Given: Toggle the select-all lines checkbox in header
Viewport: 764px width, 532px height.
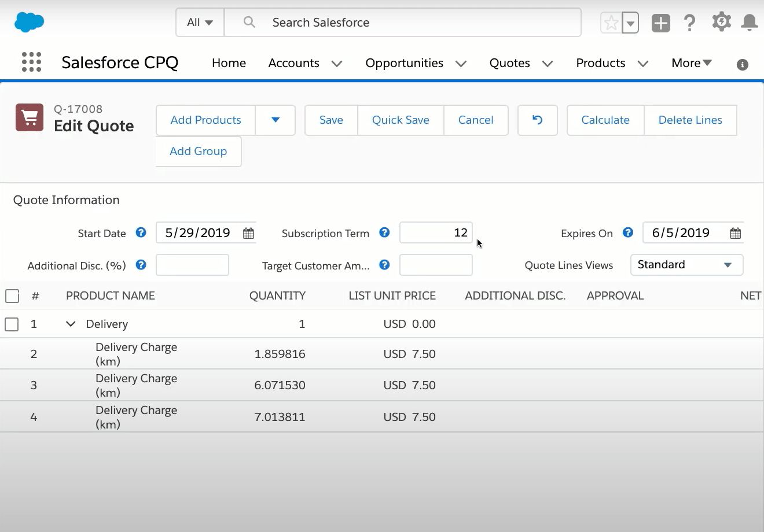Looking at the screenshot, I should tap(12, 296).
